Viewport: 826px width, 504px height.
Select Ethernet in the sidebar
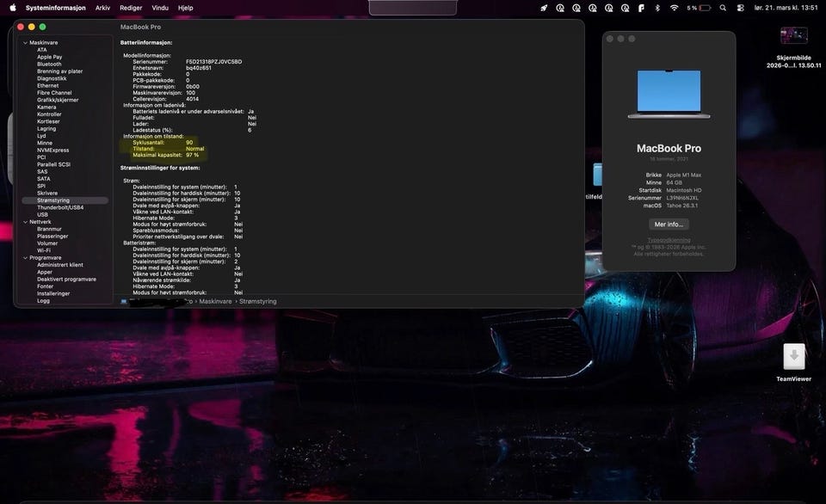coord(47,85)
